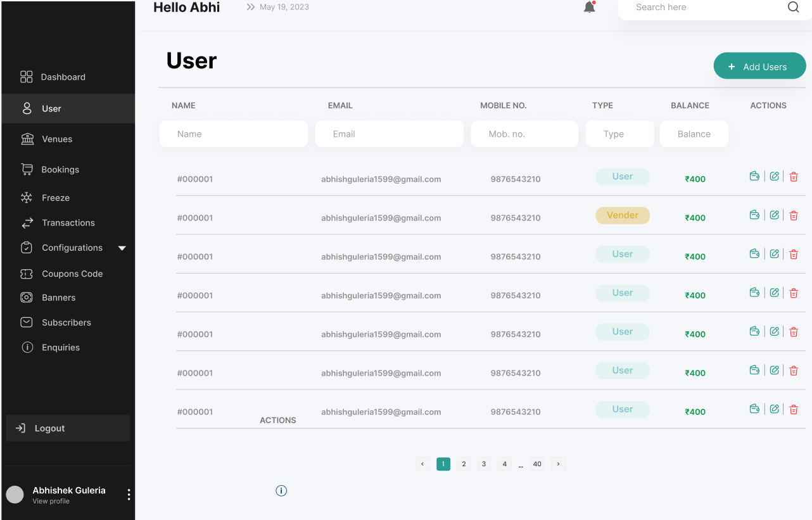
Task: Select the Vender badge in the second row
Action: pyautogui.click(x=622, y=215)
